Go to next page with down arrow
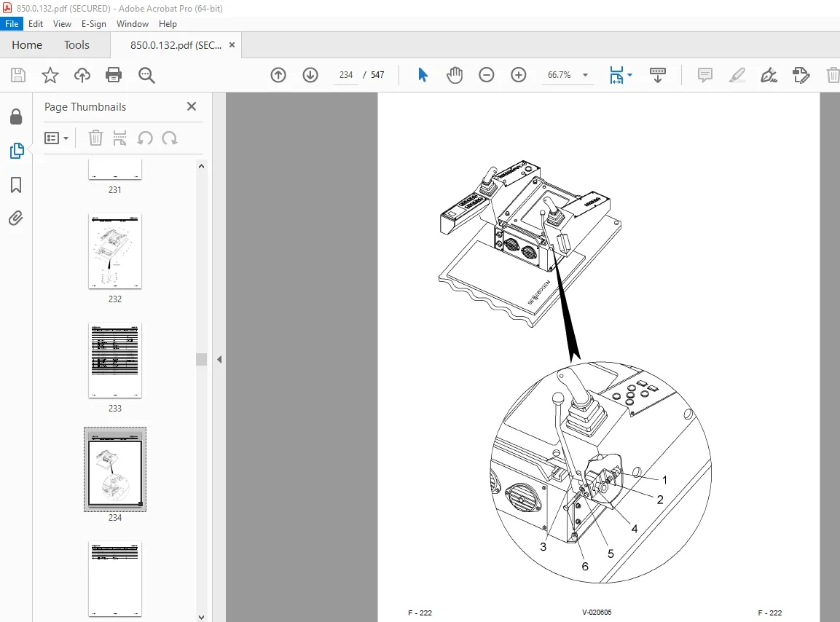The image size is (840, 622). [310, 75]
